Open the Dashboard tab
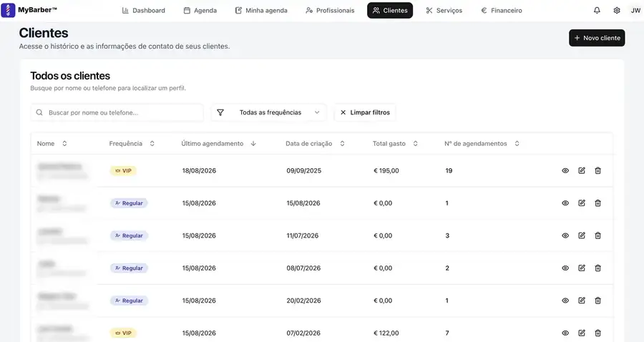This screenshot has width=644, height=342. 143,10
